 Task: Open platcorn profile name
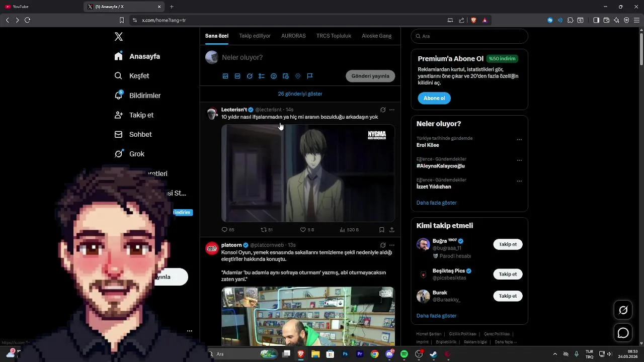click(x=231, y=245)
